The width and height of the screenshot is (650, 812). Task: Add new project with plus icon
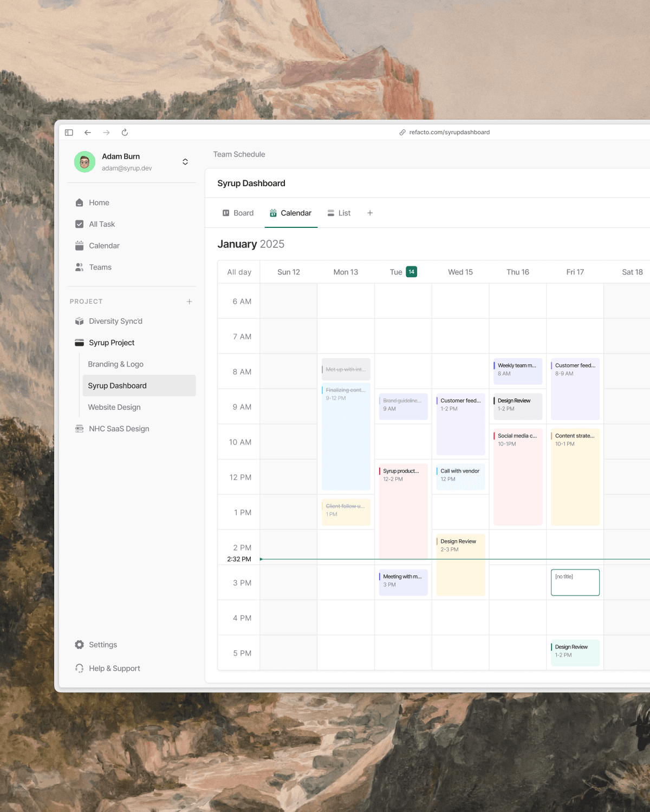[189, 302]
